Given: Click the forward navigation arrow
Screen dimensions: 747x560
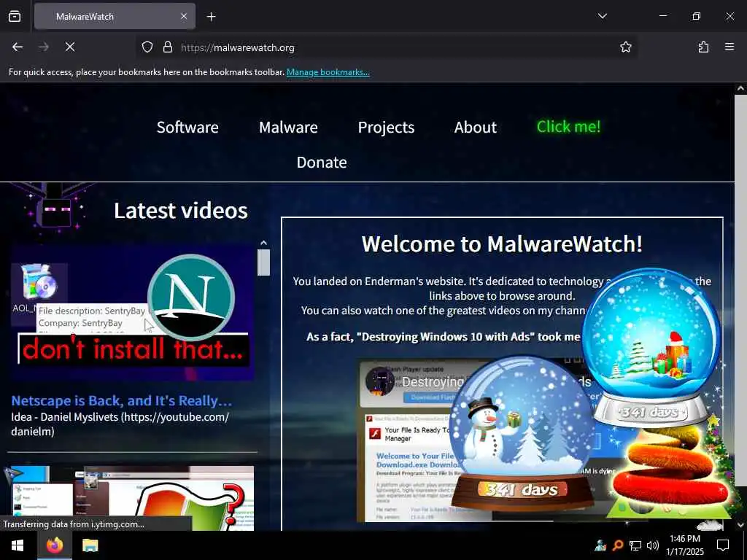Looking at the screenshot, I should pyautogui.click(x=44, y=47).
